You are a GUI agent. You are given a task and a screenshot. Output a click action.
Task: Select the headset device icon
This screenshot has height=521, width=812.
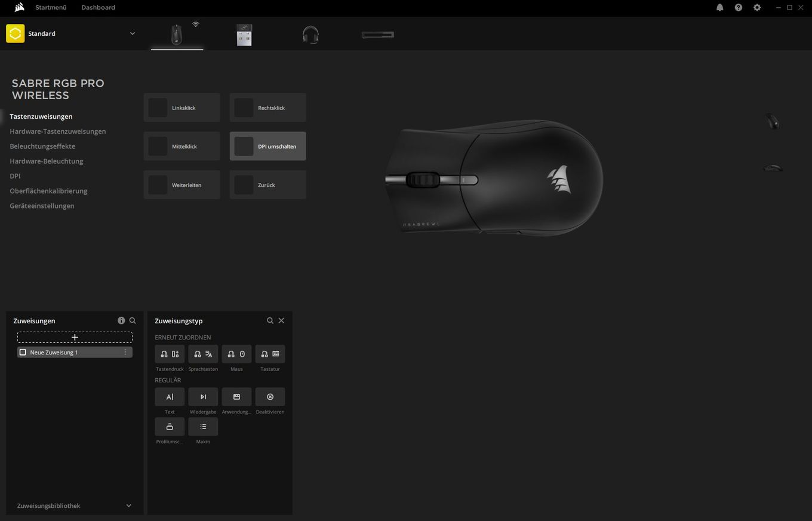pyautogui.click(x=310, y=35)
